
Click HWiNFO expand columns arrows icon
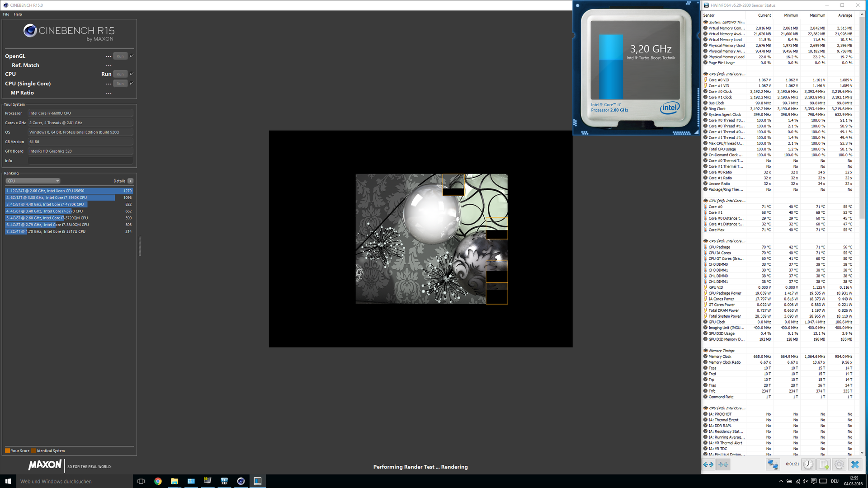(708, 464)
